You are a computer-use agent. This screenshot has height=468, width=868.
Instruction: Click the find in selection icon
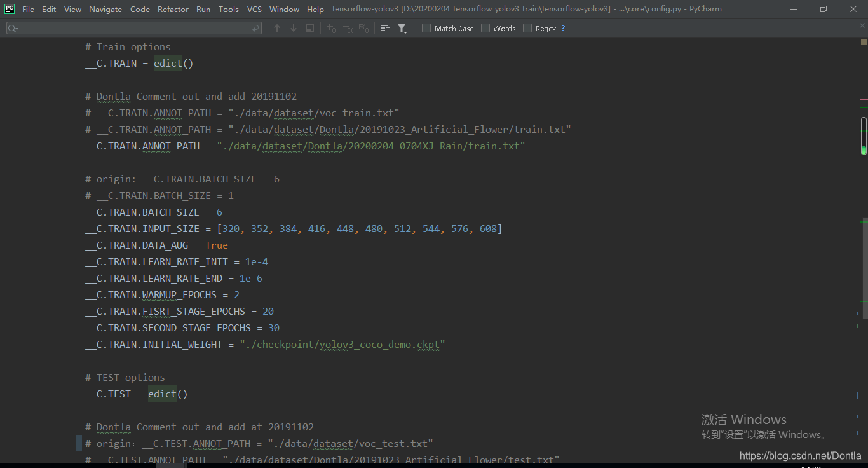(x=309, y=29)
